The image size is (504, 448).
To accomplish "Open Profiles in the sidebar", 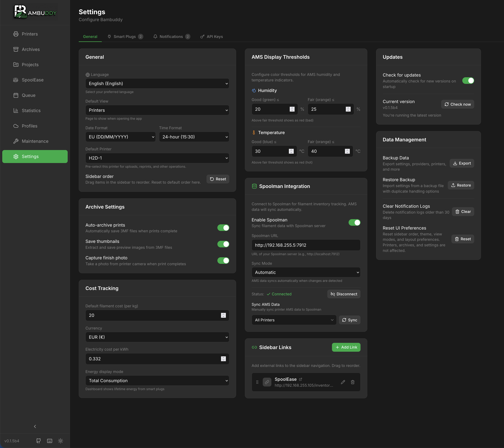I will pos(35,126).
